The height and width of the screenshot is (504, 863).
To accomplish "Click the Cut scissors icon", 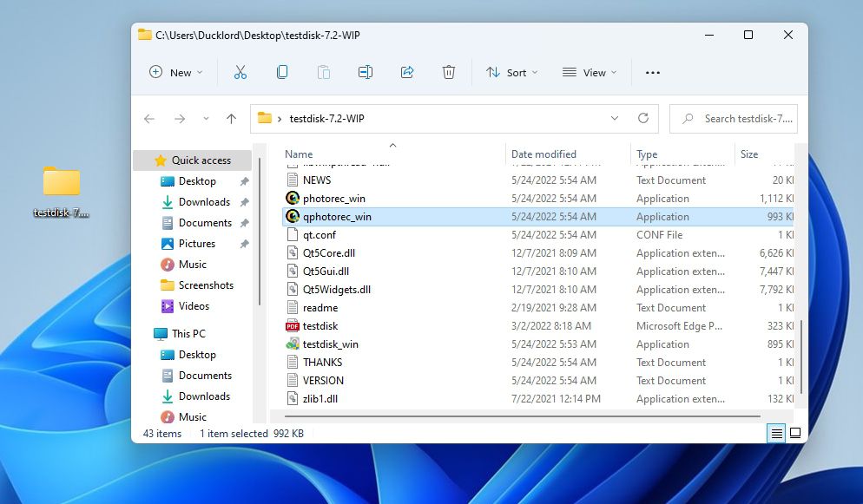I will 240,72.
